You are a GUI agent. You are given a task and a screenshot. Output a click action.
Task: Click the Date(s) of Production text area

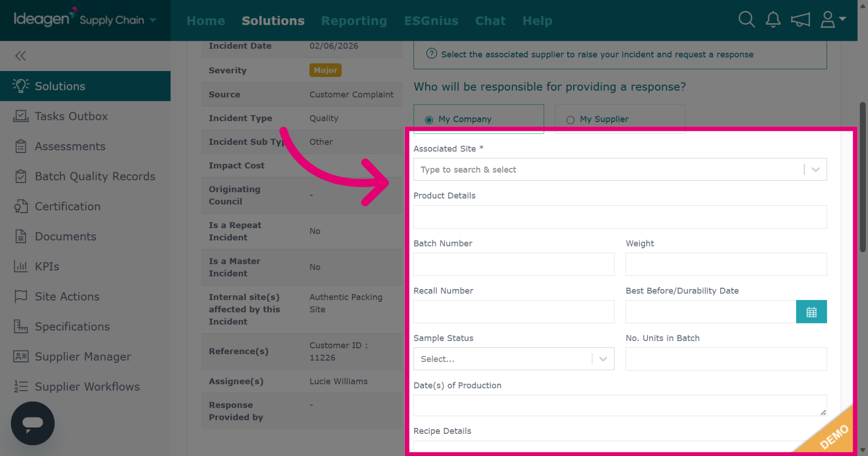pos(620,405)
